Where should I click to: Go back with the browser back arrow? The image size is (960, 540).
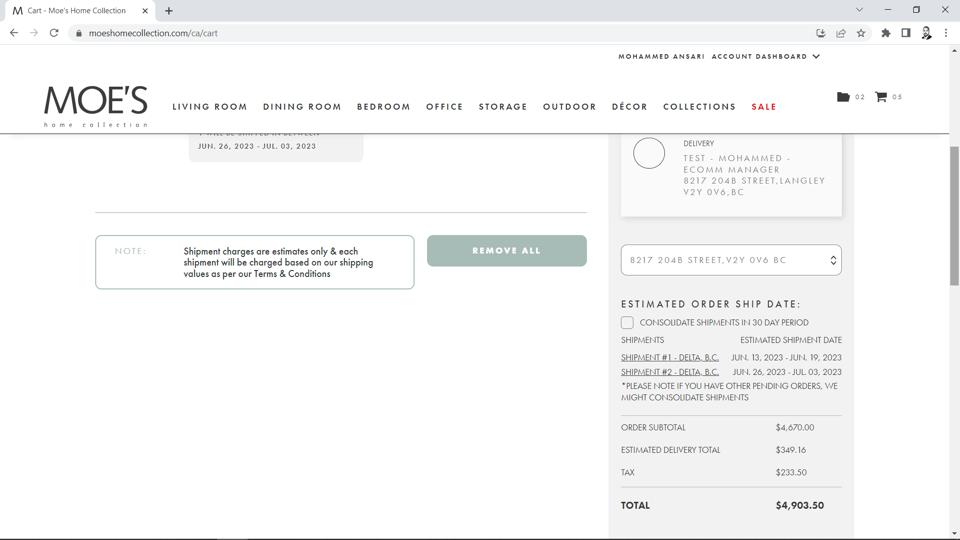tap(14, 33)
